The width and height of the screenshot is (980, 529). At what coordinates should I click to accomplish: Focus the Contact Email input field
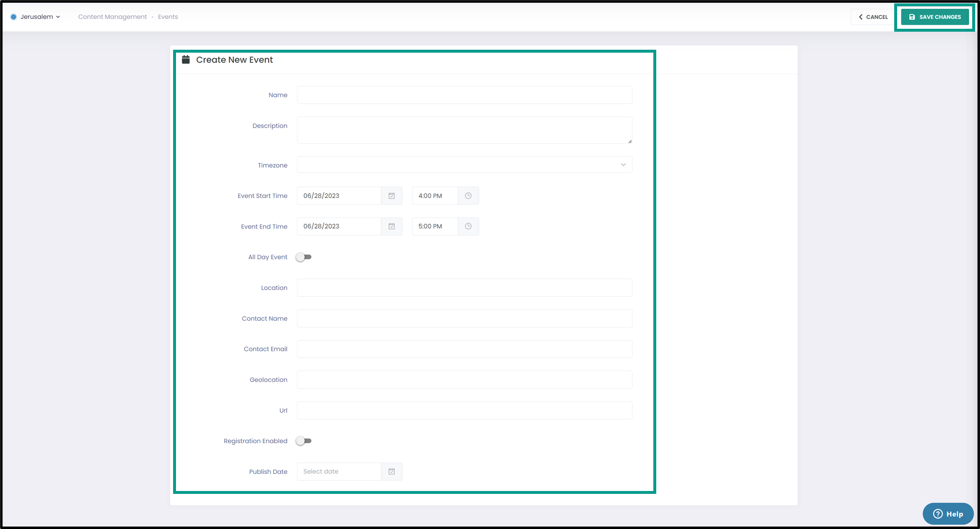[465, 349]
